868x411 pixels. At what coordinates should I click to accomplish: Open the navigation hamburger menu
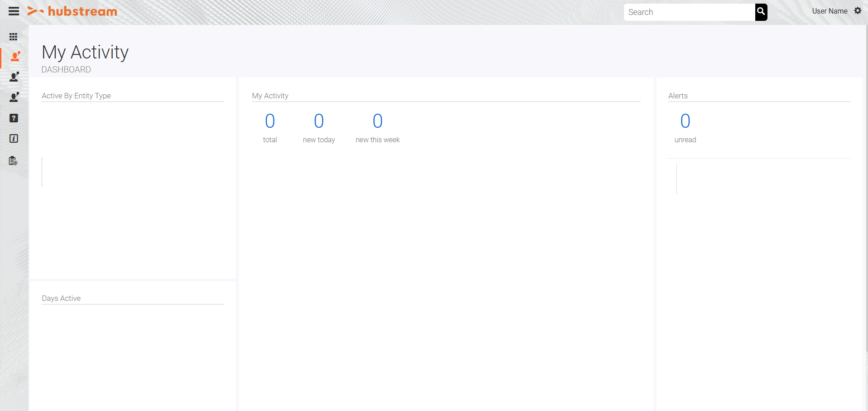click(14, 11)
